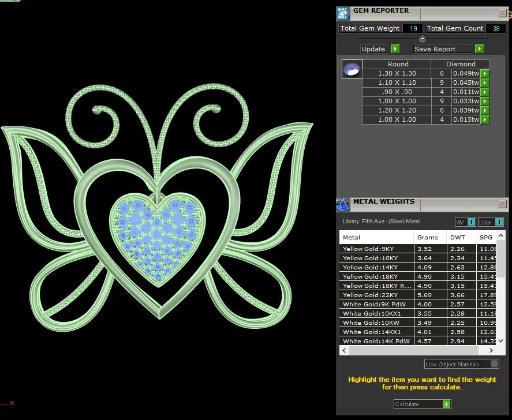This screenshot has height=420, width=512.
Task: Click the 5.69 grams cell for 22KY
Action: point(430,295)
